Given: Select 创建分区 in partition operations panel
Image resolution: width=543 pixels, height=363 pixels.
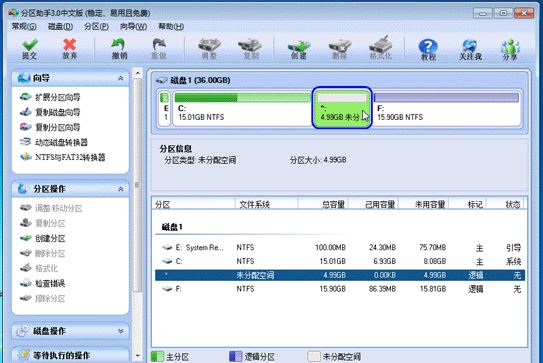Looking at the screenshot, I should (43, 238).
